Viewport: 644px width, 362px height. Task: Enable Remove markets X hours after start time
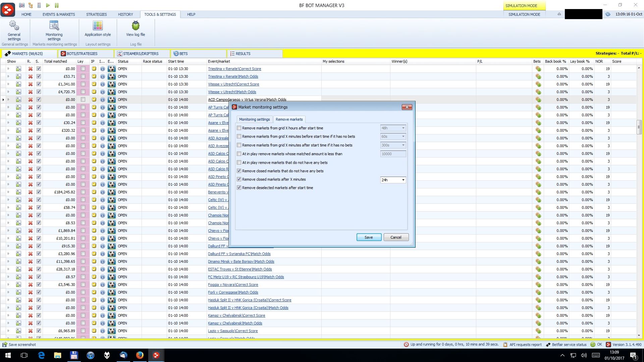pos(239,128)
